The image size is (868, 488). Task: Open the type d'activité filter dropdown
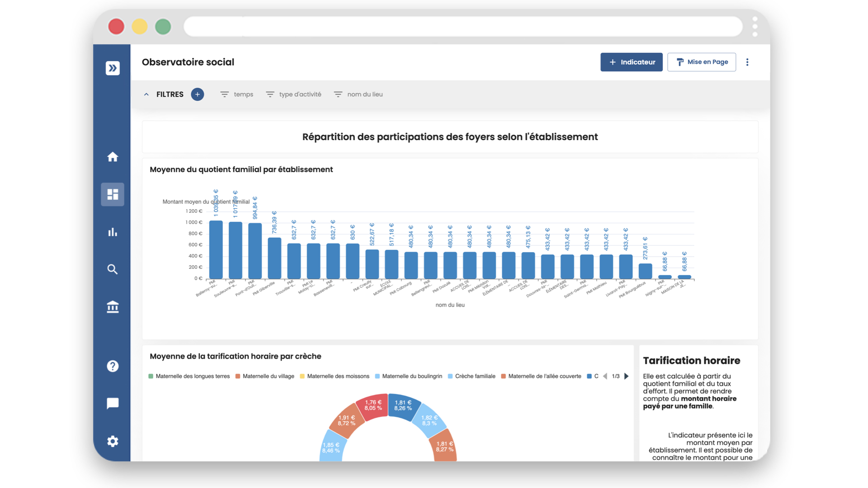(x=293, y=94)
